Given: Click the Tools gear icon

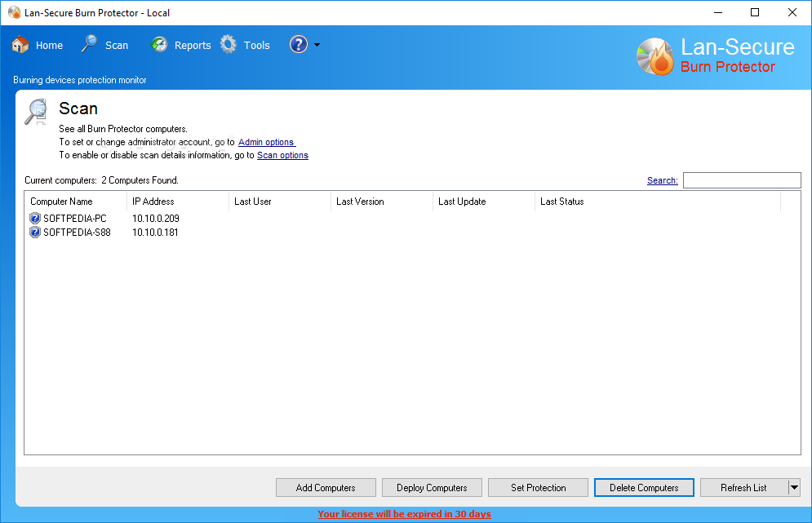Looking at the screenshot, I should [229, 45].
